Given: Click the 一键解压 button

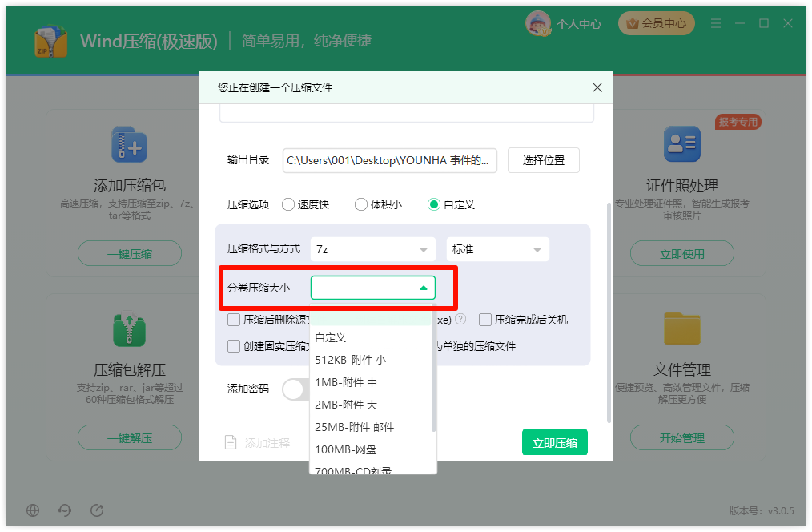Looking at the screenshot, I should (x=130, y=438).
